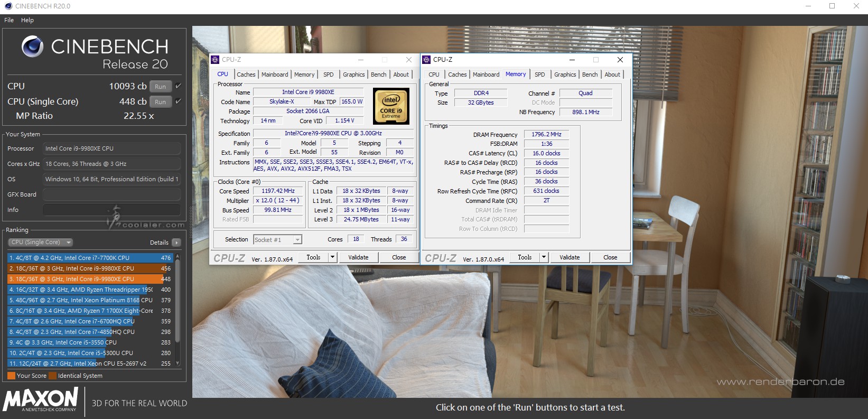Screen dimensions: 868x419
Task: Open the Mainboard tab in left CPU-Z
Action: point(275,75)
